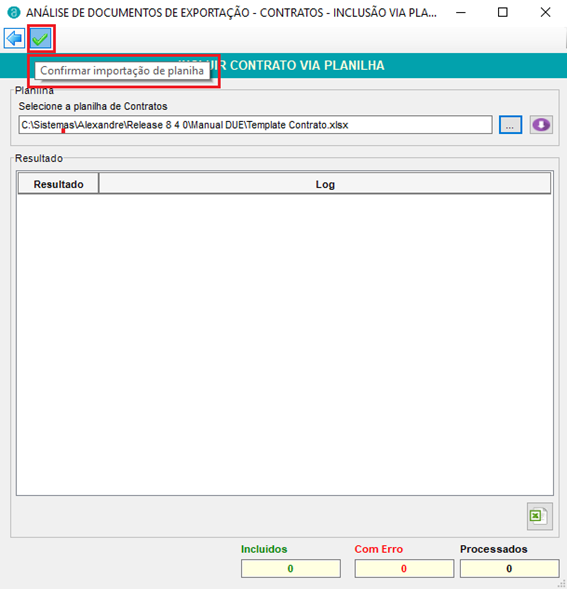Minimize the contracts import window
Screen dimensions: 567x589
[461, 12]
